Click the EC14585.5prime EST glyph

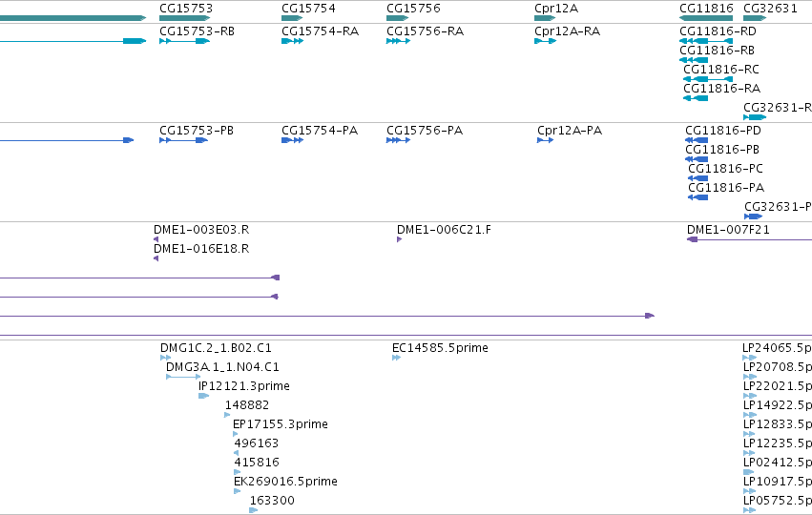(397, 358)
